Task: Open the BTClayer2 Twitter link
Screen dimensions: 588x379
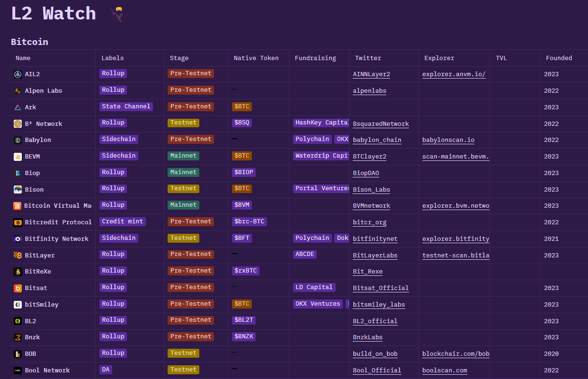Action: 369,157
